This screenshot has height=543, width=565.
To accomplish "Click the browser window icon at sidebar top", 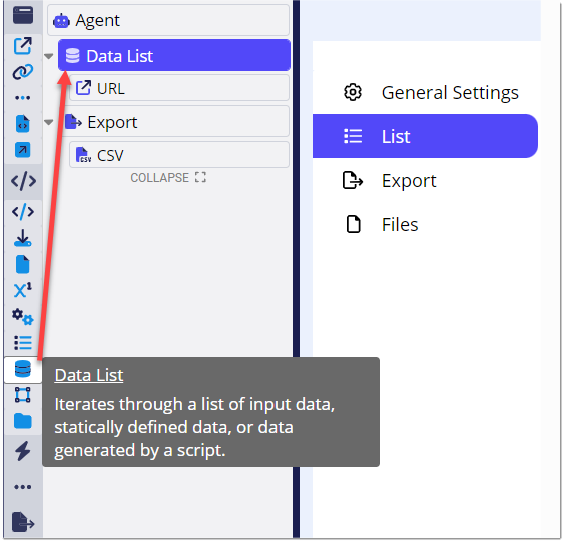I will pos(23,15).
